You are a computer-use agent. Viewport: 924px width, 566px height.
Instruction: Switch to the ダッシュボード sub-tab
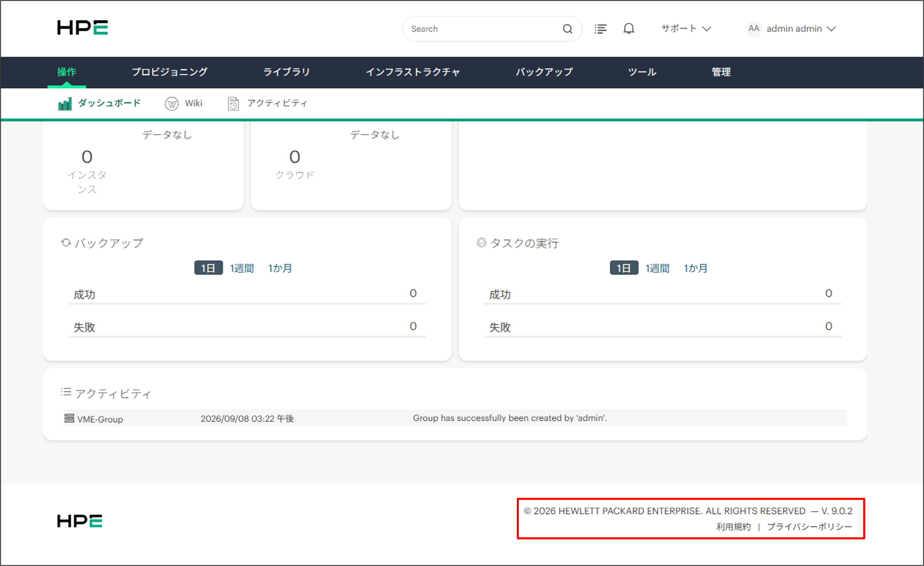(x=99, y=103)
